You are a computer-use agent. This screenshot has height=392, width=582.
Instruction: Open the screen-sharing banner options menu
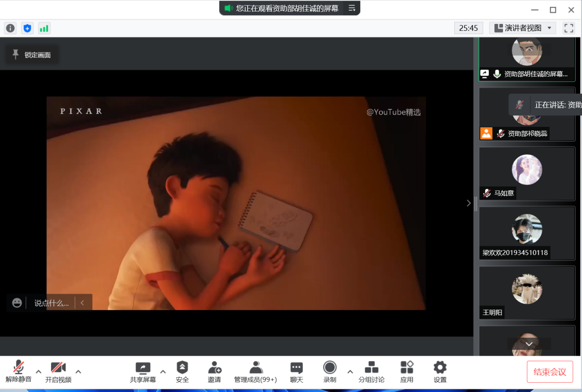point(352,8)
